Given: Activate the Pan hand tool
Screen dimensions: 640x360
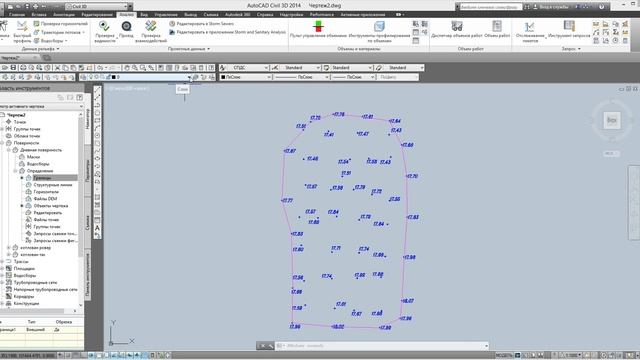Looking at the screenshot, I should 127,68.
